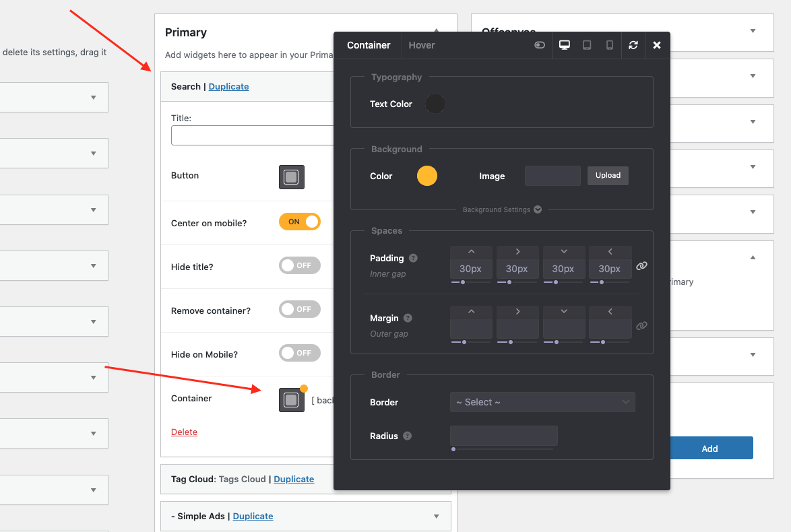Screen dimensions: 791x532
Task: Open the Button style editor icon
Action: tap(292, 177)
